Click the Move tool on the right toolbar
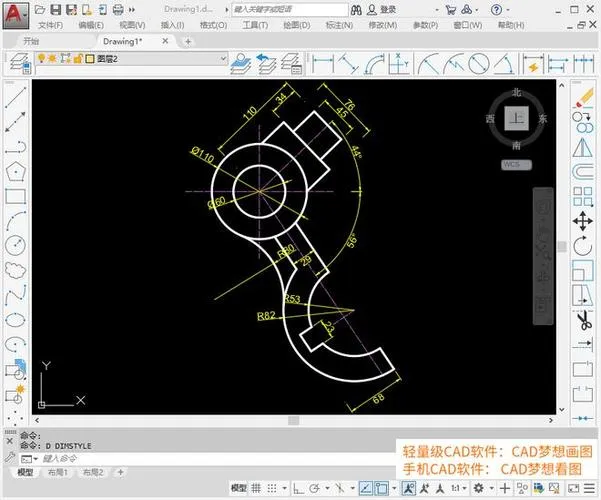Image resolution: width=601 pixels, height=500 pixels. (582, 220)
